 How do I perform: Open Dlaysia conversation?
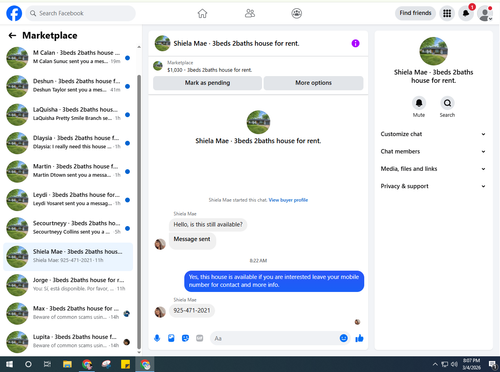[68, 143]
